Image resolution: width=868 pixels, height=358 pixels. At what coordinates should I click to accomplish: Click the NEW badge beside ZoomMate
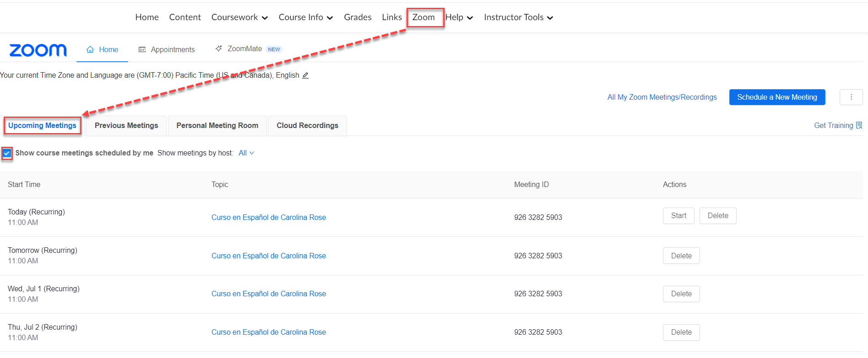tap(274, 49)
